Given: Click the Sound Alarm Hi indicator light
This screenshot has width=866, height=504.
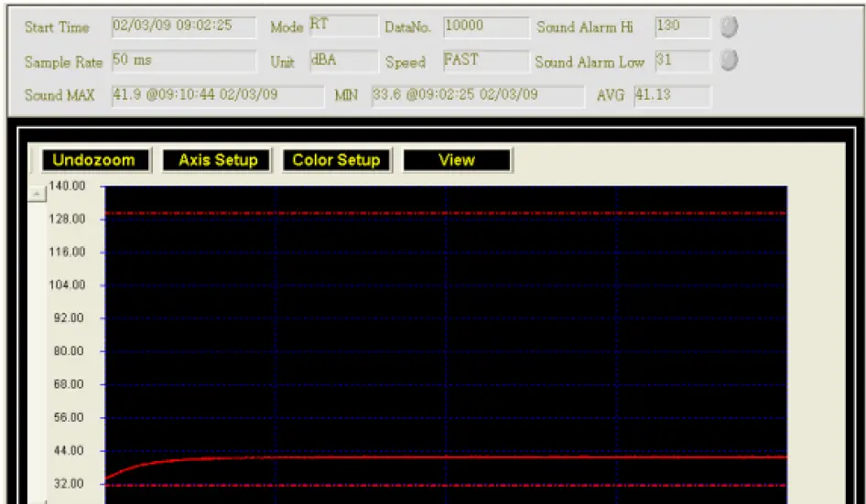Looking at the screenshot, I should pyautogui.click(x=729, y=27).
